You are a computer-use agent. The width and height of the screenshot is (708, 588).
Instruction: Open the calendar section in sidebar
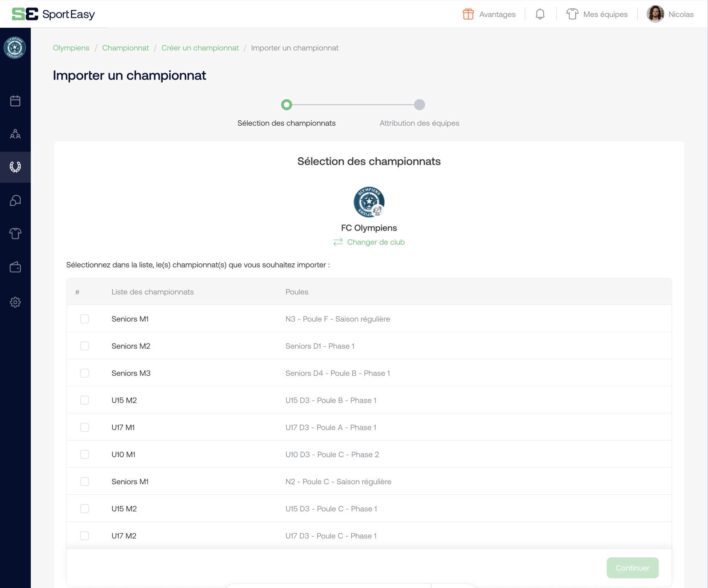coord(15,101)
